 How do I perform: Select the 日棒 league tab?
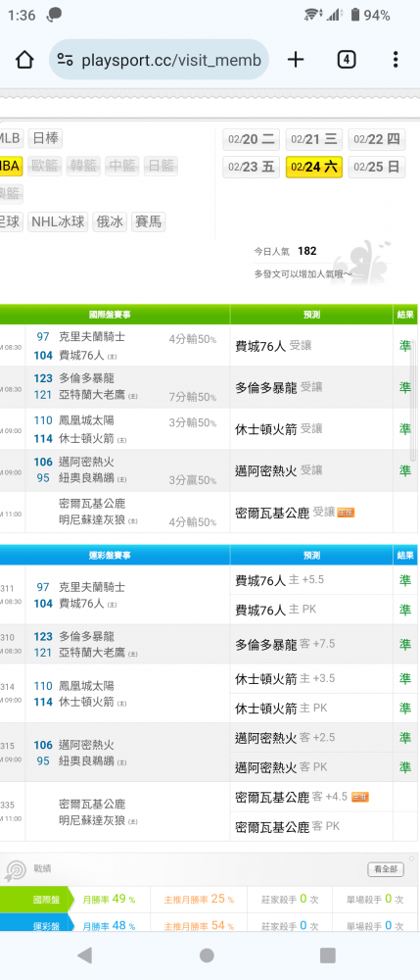coord(45,138)
